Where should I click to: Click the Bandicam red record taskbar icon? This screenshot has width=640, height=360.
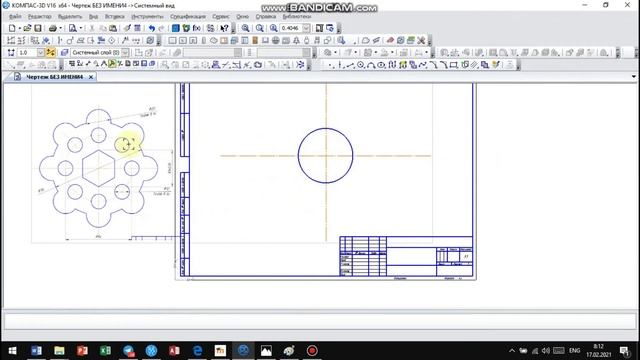pyautogui.click(x=312, y=351)
